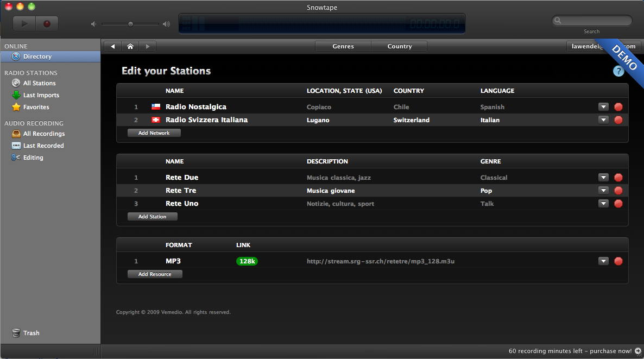Open Trash in the sidebar
This screenshot has height=359, width=644.
pos(31,333)
